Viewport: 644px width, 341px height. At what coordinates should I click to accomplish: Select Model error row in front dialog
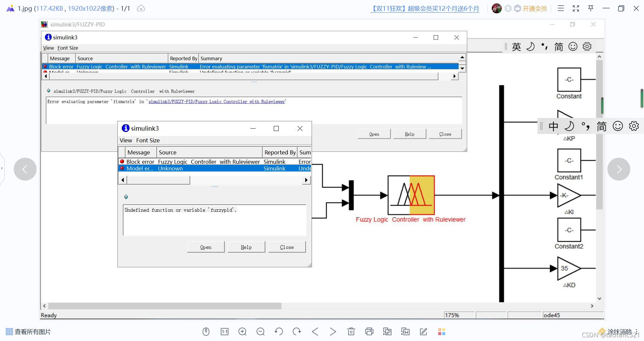pos(215,168)
